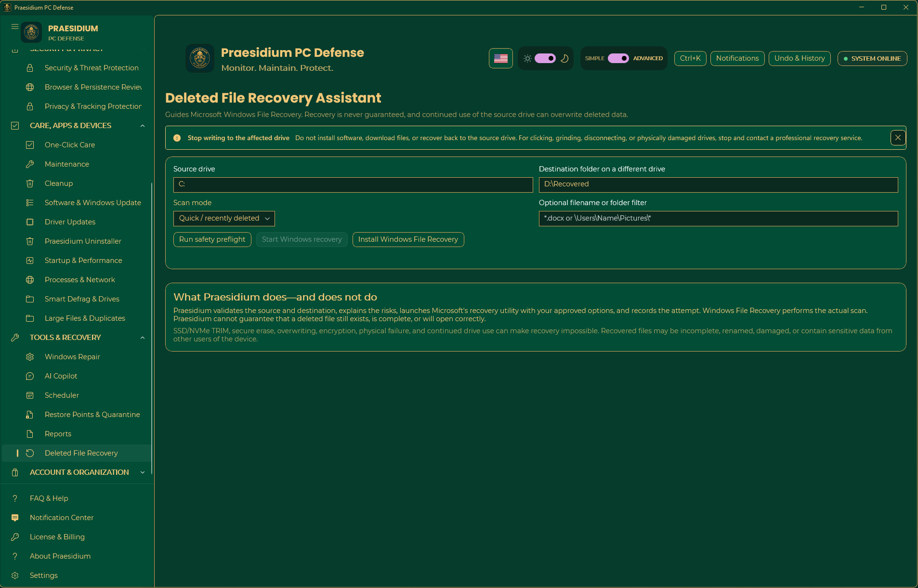Click the Praesidium Uninstaller trash icon

click(x=30, y=241)
